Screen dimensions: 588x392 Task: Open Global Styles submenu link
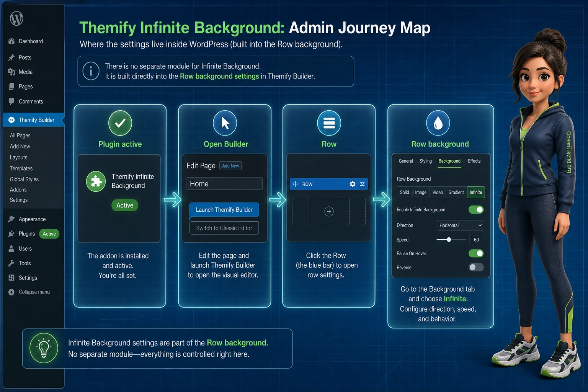pos(24,179)
